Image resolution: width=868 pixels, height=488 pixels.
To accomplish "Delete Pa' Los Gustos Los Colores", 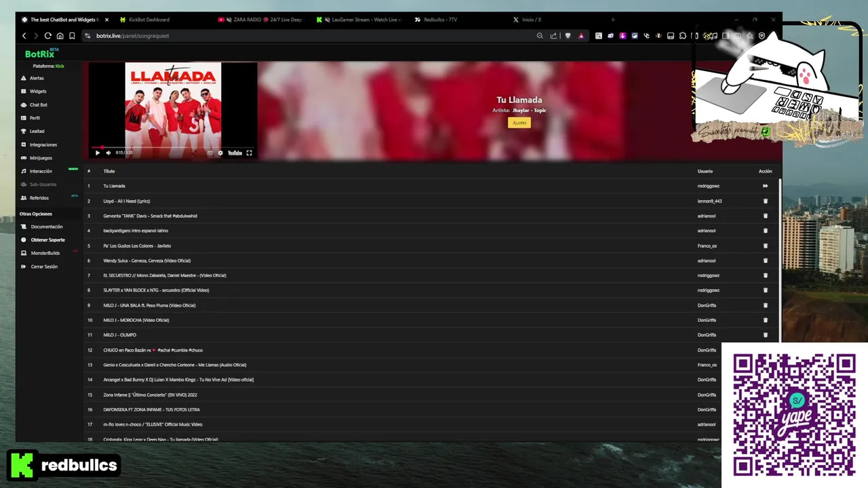I will pos(765,245).
